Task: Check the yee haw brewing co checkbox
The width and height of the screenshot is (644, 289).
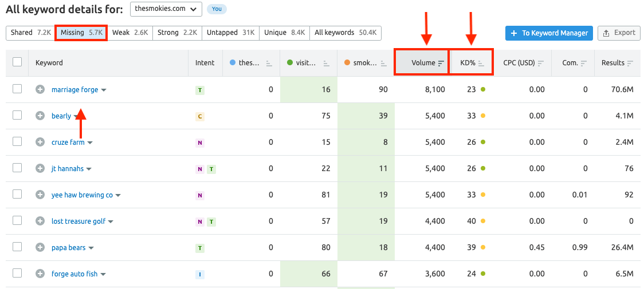Action: pyautogui.click(x=17, y=194)
